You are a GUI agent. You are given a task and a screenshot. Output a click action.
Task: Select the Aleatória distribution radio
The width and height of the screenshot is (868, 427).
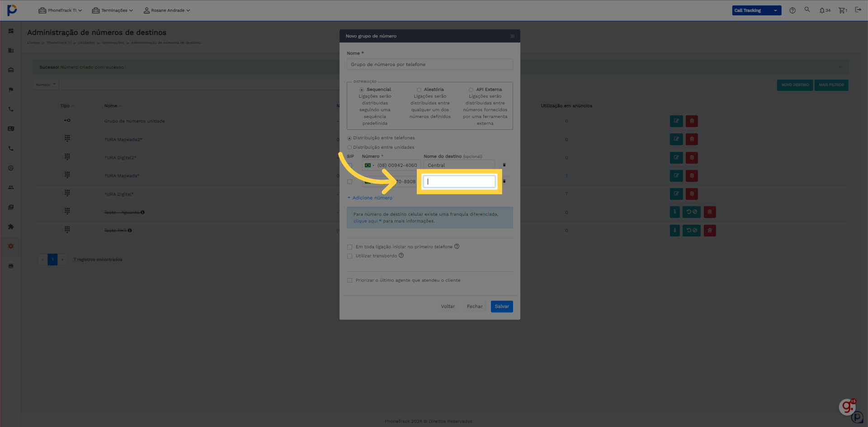pos(419,90)
